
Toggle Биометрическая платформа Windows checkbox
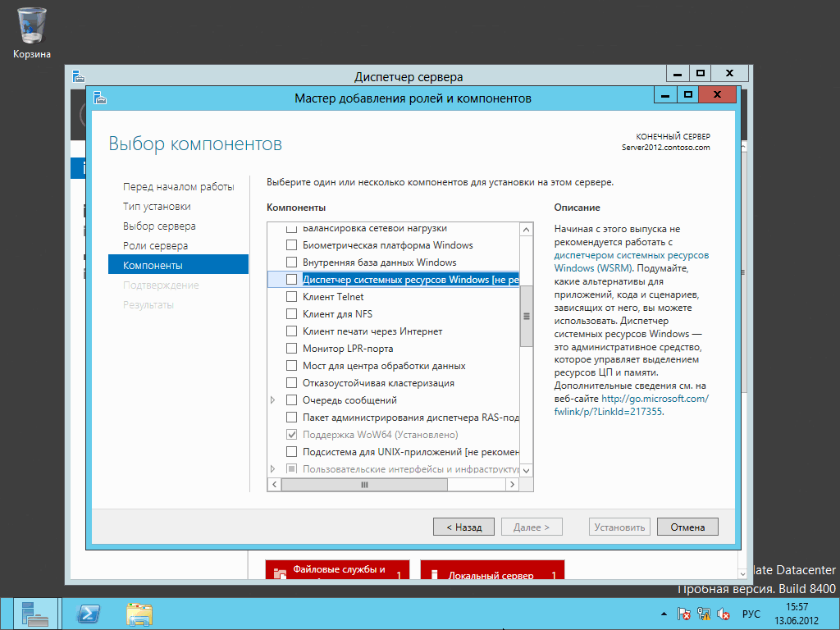[x=291, y=245]
